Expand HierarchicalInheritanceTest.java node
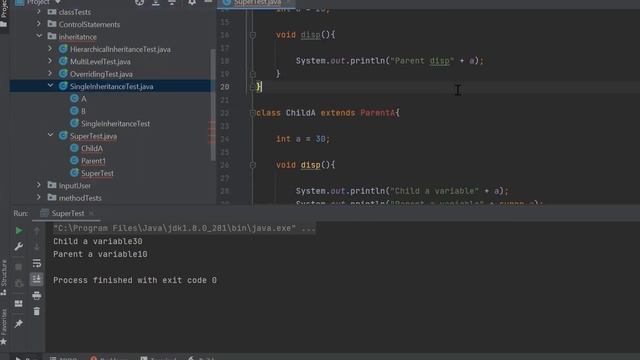640x360 pixels. click(50, 49)
